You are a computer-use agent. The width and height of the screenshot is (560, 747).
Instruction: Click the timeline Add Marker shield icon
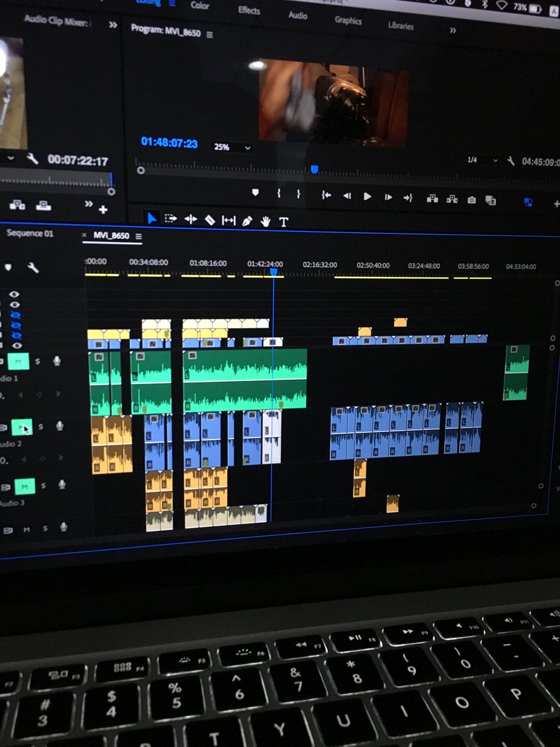point(7,267)
